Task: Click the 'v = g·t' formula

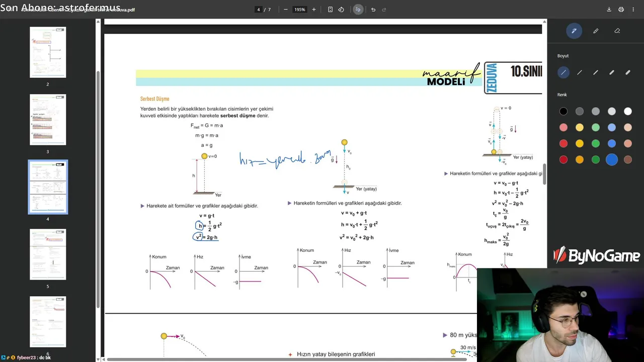Action: [207, 216]
